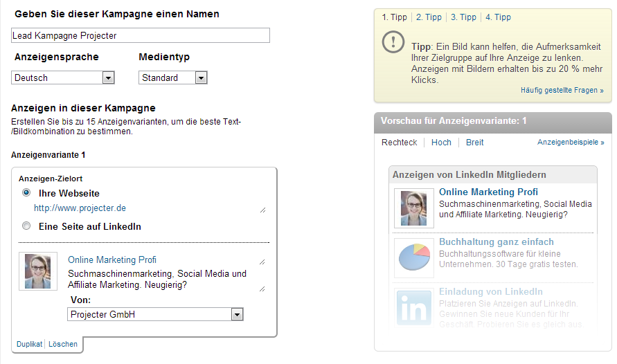Viewport: 617px width, 364px height.
Task: Open the Medientyp Standard dropdown
Action: click(x=172, y=78)
